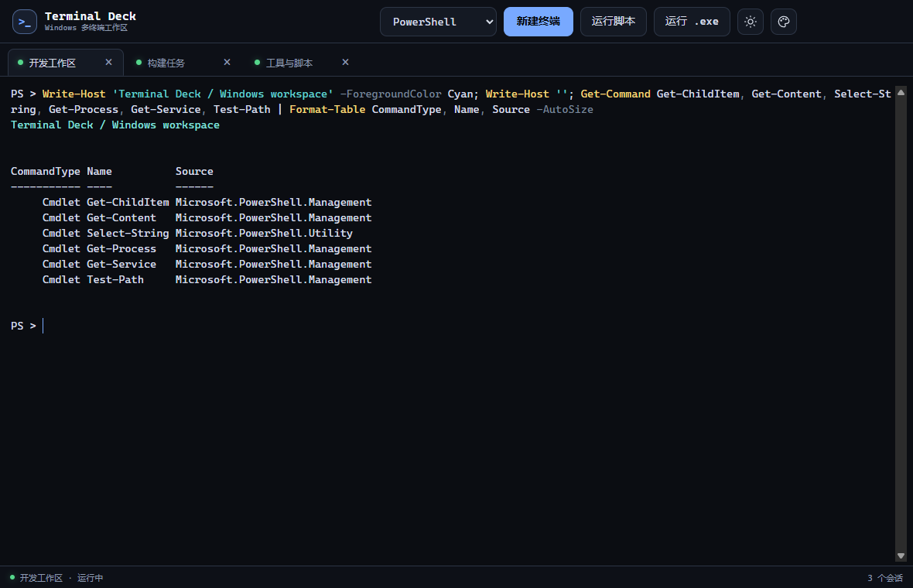Click the cyan 'Terminal Deck / Windows workspace' output
913x588 pixels.
click(115, 125)
